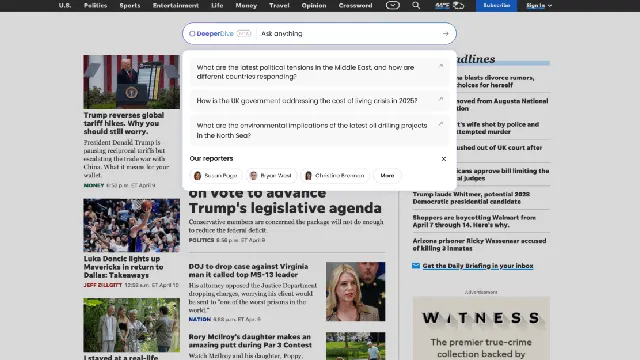Screen dimensions: 640x360
Task: Click the Daily Briefing envelope icon
Action: click(416, 266)
